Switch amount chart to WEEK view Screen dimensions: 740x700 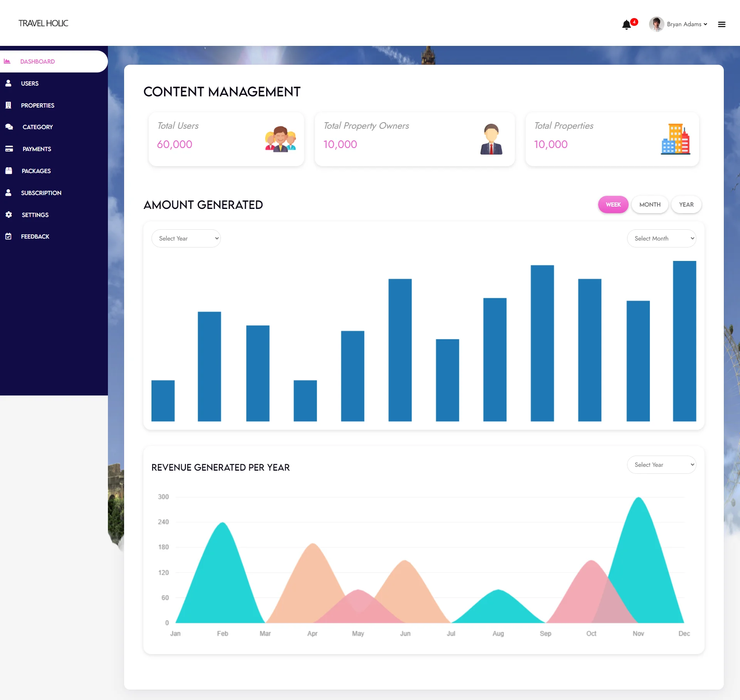click(x=613, y=205)
